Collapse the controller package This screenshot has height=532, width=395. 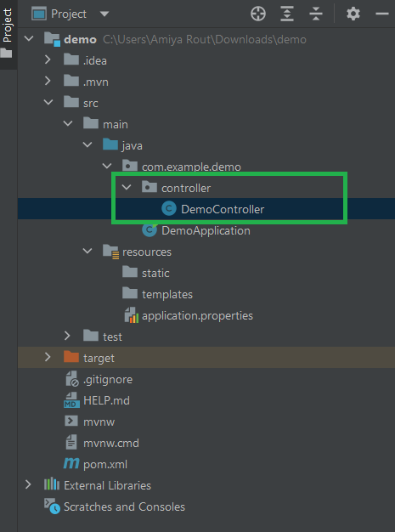(126, 188)
